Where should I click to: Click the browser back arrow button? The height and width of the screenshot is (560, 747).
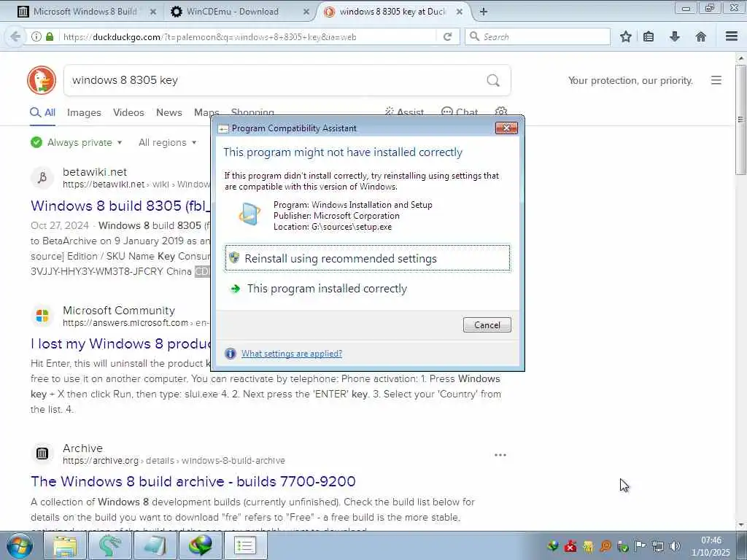(x=15, y=36)
